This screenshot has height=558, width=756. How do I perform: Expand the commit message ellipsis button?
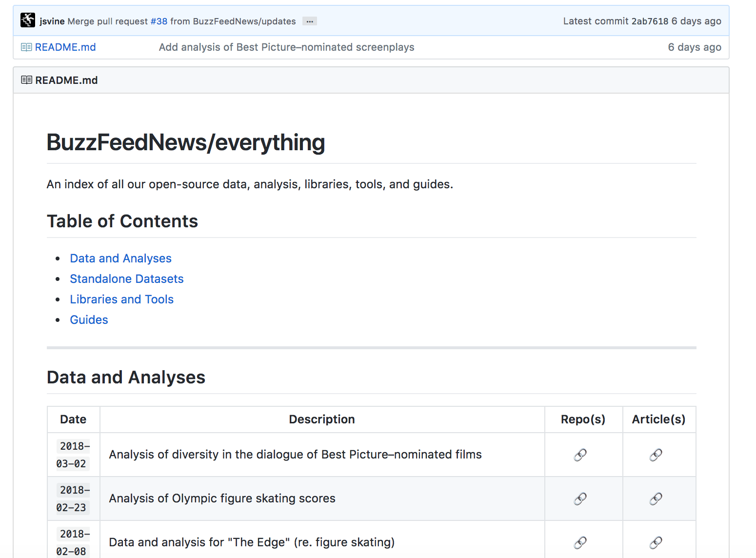309,21
